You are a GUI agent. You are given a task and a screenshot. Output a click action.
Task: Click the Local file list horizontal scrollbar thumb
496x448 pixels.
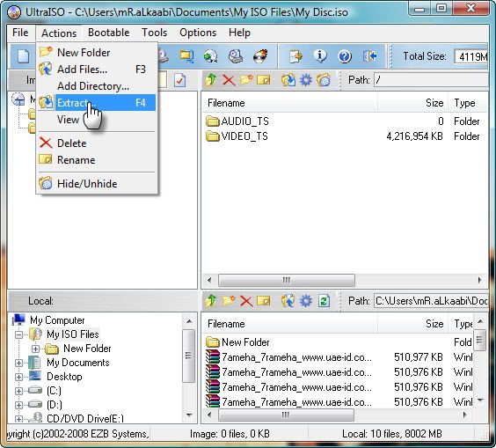point(286,415)
